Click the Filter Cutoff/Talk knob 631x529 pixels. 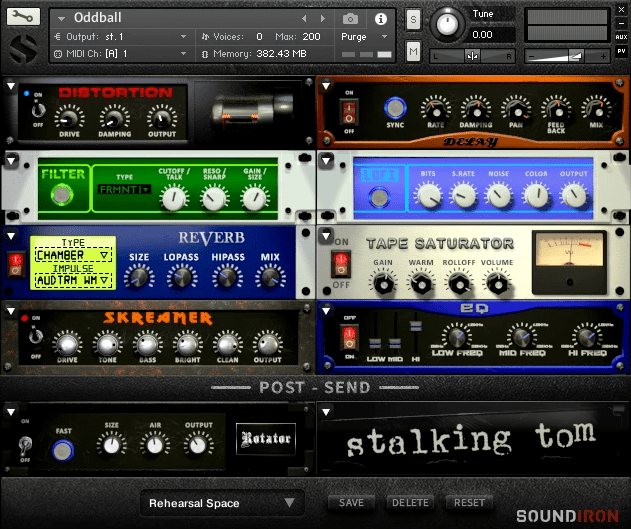coord(174,198)
